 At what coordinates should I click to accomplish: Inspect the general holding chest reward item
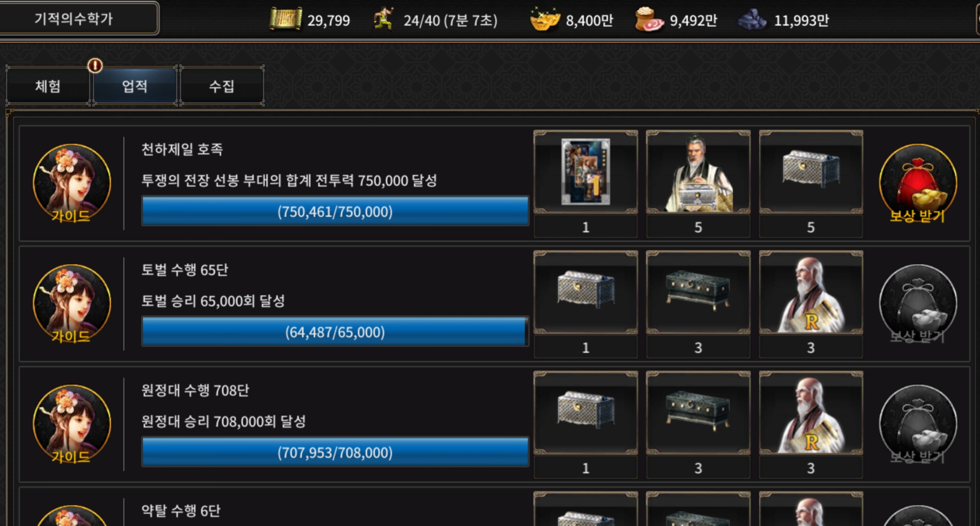point(698,172)
